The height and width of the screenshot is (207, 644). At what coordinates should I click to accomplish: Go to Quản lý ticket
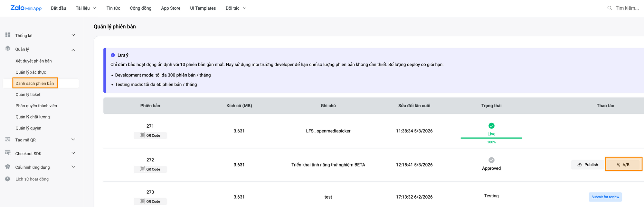coord(28,94)
